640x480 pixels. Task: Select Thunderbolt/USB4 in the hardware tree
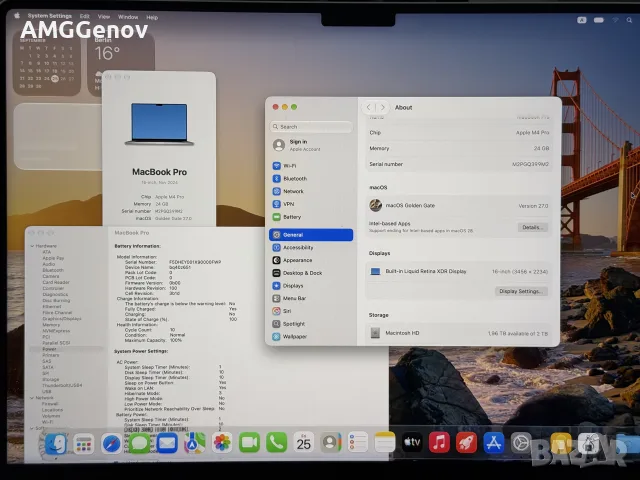click(62, 385)
